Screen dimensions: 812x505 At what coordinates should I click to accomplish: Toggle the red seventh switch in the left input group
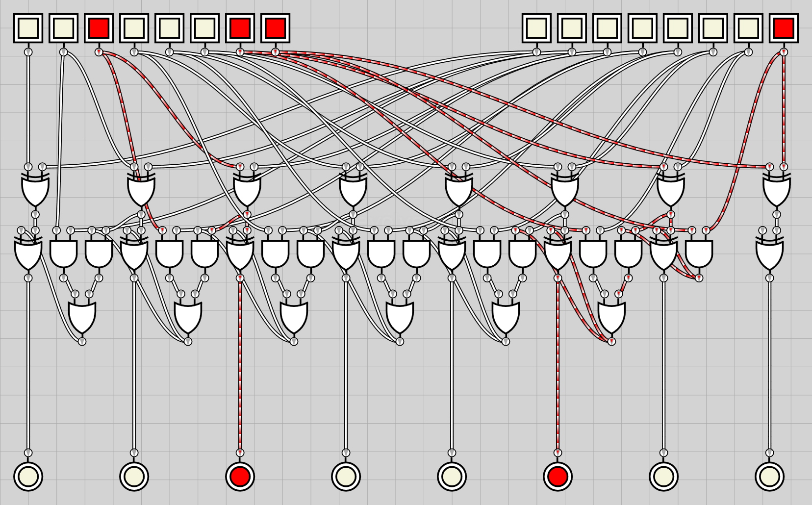pyautogui.click(x=240, y=28)
